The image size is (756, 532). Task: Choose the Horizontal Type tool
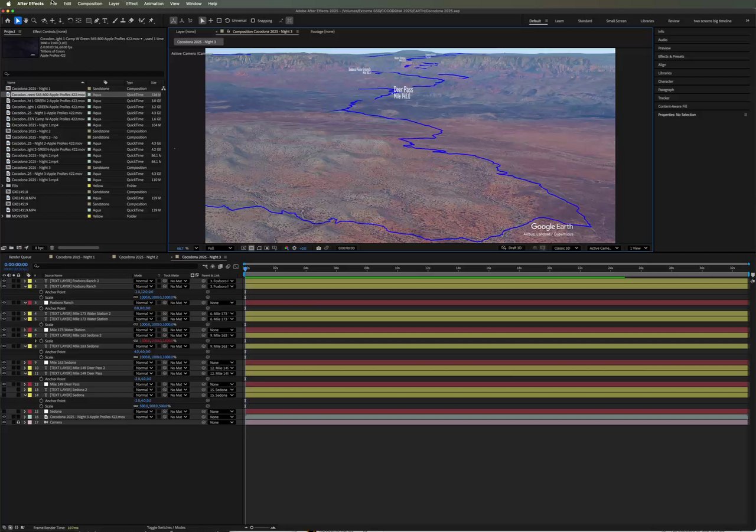pyautogui.click(x=105, y=21)
